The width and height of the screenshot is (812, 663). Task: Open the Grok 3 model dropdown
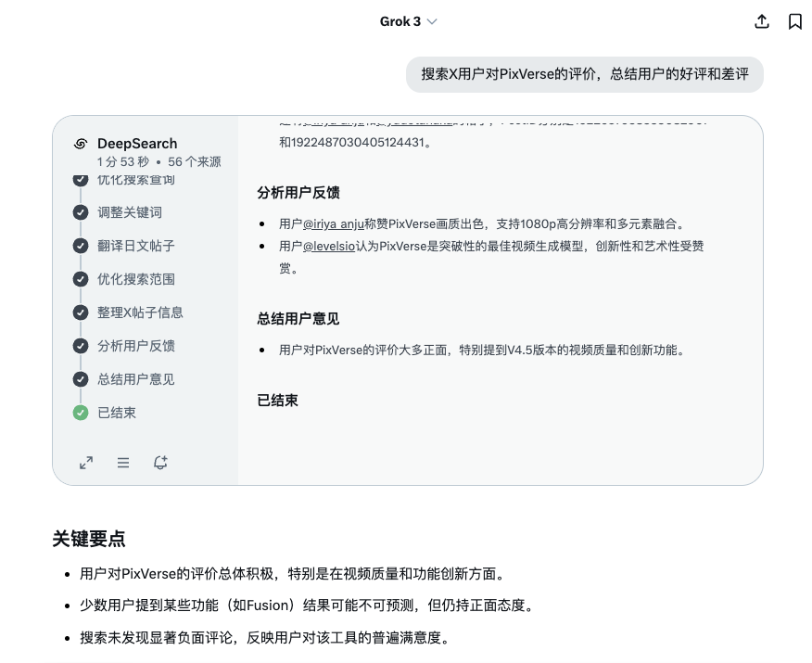tap(408, 21)
